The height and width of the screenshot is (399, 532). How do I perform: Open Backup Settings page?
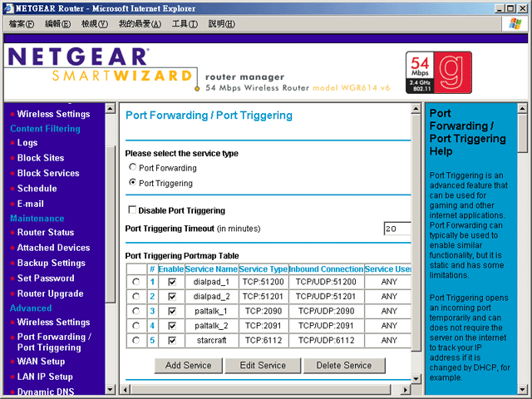coord(52,263)
